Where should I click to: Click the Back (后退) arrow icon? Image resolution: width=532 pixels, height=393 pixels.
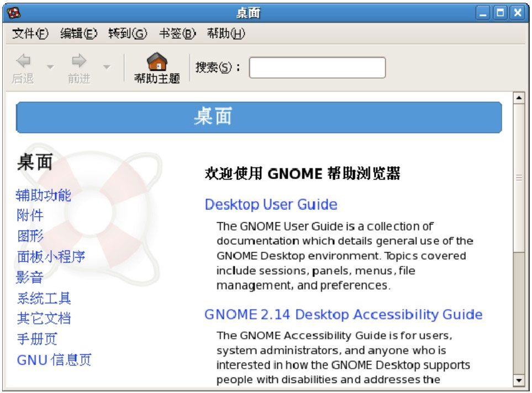click(23, 61)
